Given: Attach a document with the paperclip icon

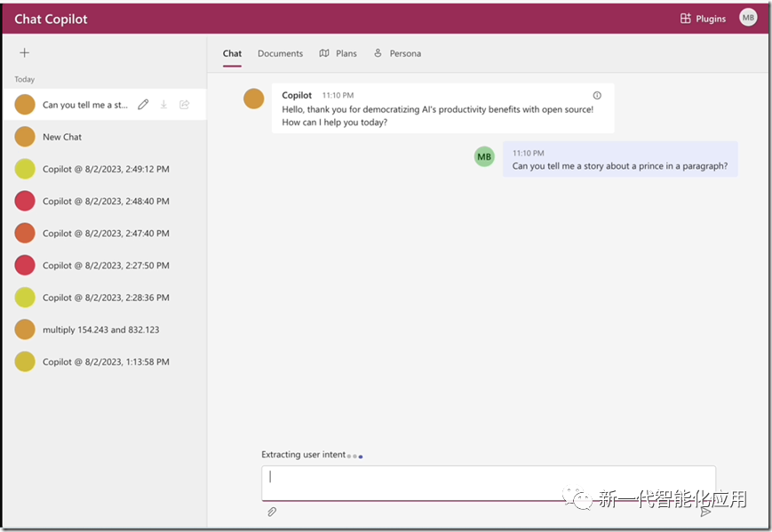Looking at the screenshot, I should click(x=272, y=512).
